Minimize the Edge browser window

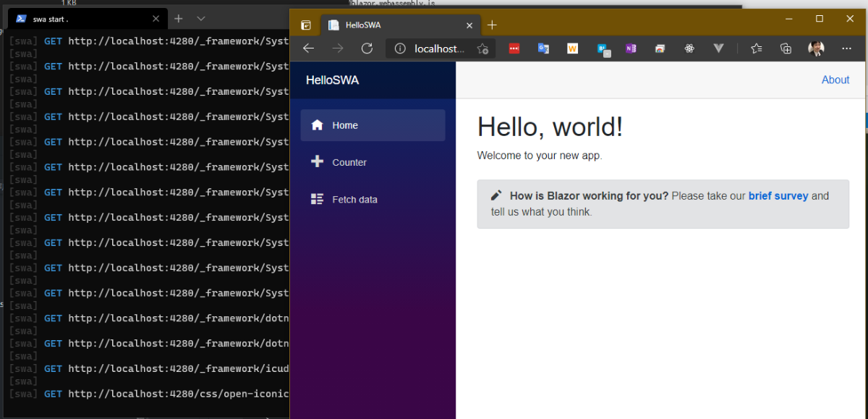(788, 18)
